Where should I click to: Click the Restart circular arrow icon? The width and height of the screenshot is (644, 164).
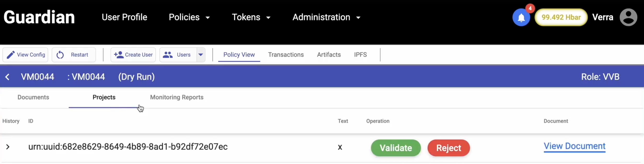pyautogui.click(x=60, y=55)
